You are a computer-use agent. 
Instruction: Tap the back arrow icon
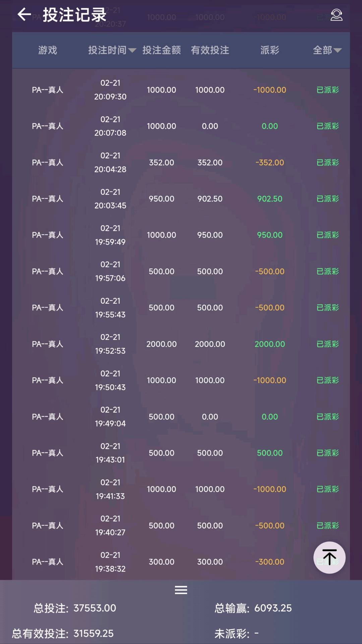[24, 14]
